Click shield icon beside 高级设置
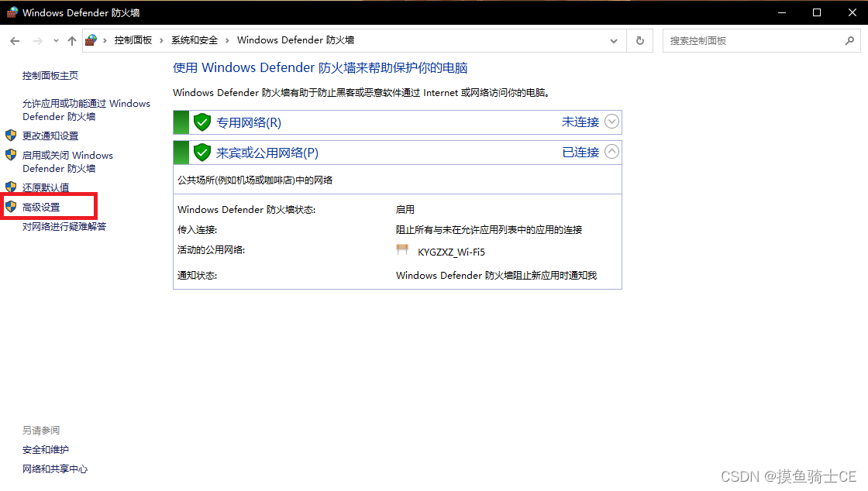Image resolution: width=868 pixels, height=491 pixels. tap(11, 207)
